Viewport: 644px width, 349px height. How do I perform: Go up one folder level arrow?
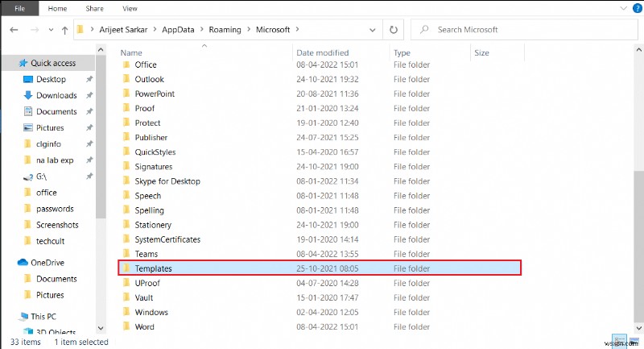point(64,30)
